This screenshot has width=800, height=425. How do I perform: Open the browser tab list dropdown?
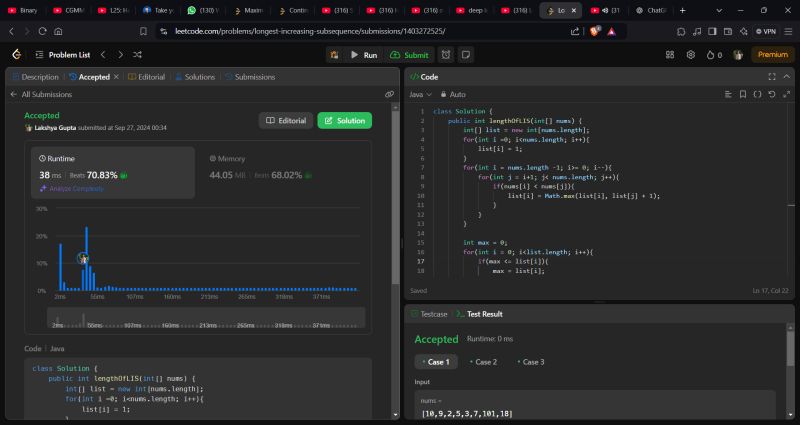pyautogui.click(x=719, y=10)
